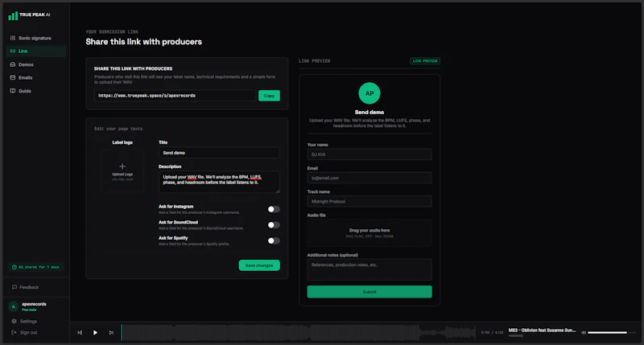This screenshot has width=644, height=345.
Task: Mute via the speaker icon
Action: [x=583, y=333]
